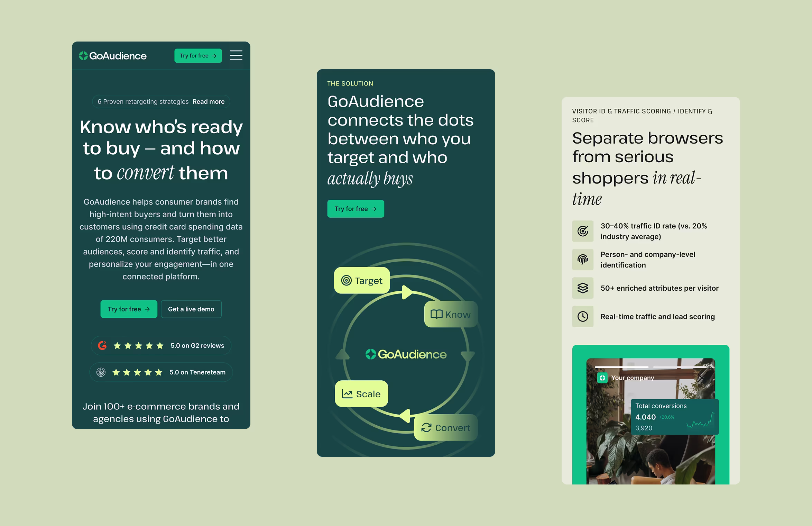
Task: Click the Get a live demo button
Action: point(191,309)
